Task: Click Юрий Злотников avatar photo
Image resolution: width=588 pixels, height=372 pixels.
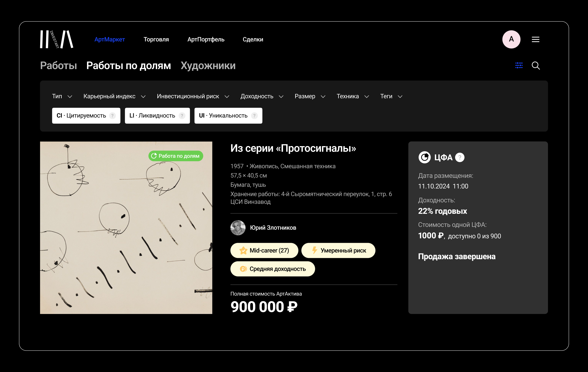Action: click(x=238, y=228)
